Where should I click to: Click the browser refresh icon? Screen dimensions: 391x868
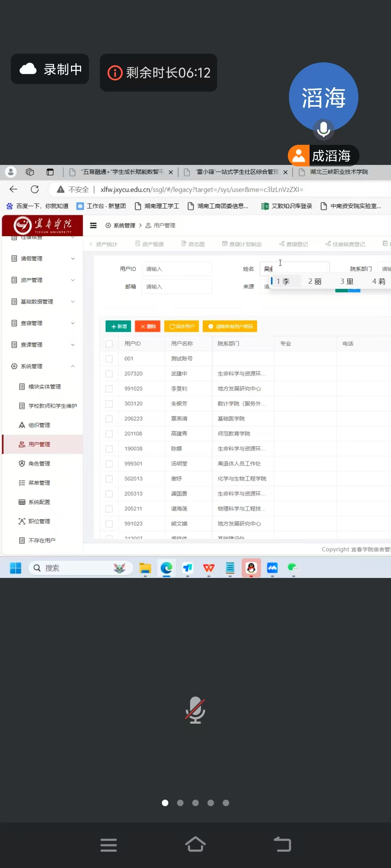coord(35,189)
